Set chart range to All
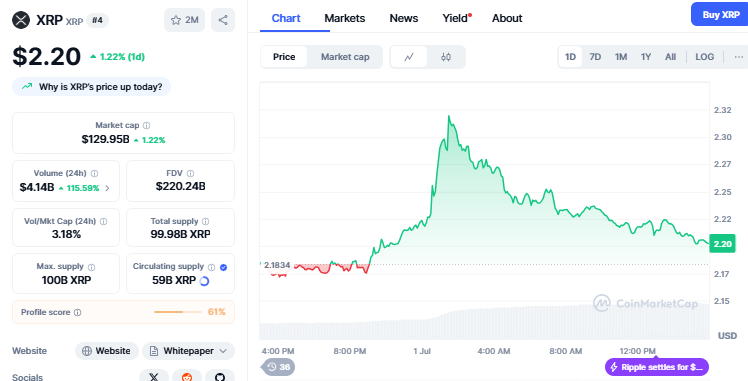 pos(670,57)
